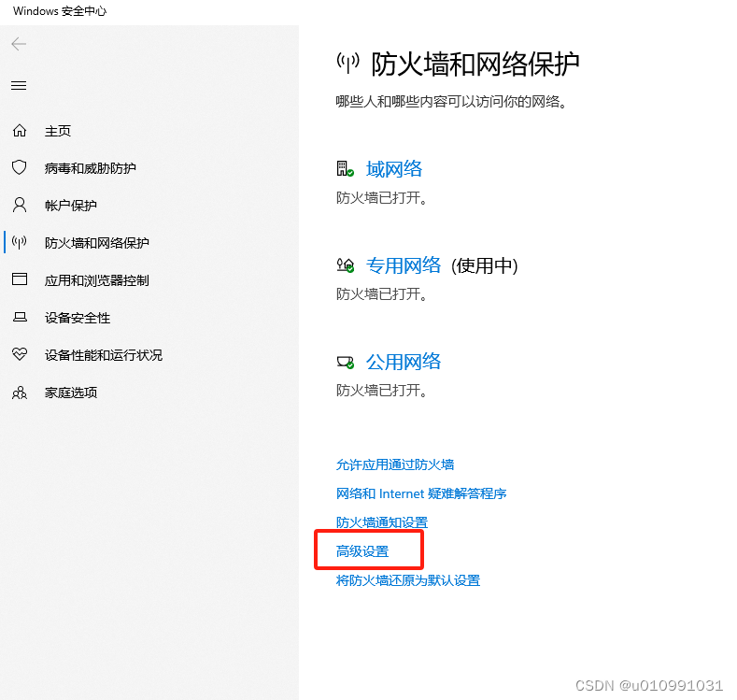Click the building icon next to 域网络
This screenshot has height=700, width=737.
(x=345, y=169)
